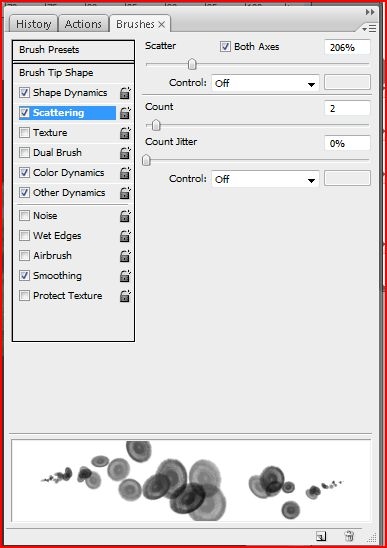Image resolution: width=387 pixels, height=548 pixels.
Task: Select the Dual Brush label
Action: pos(57,152)
